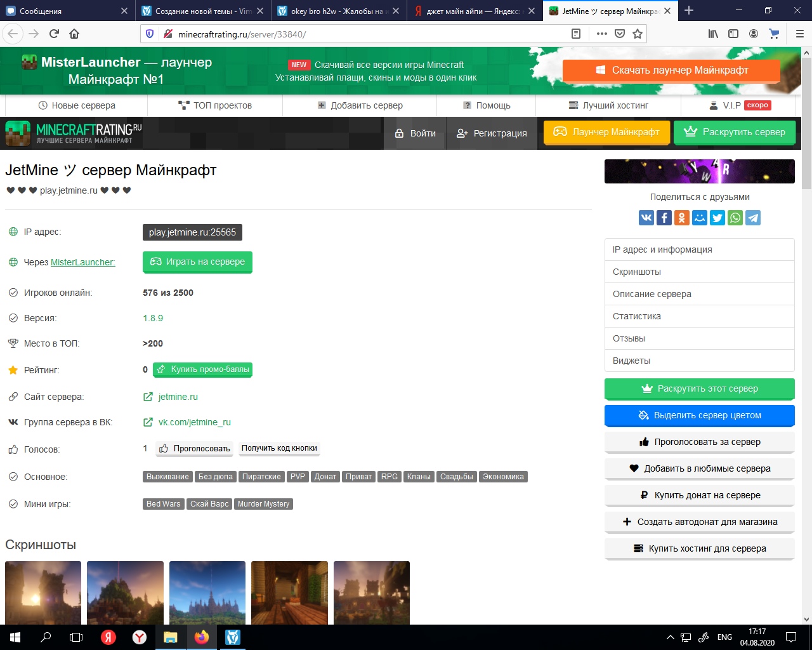The width and height of the screenshot is (812, 650).
Task: Toggle reader view icon in address bar
Action: 576,34
